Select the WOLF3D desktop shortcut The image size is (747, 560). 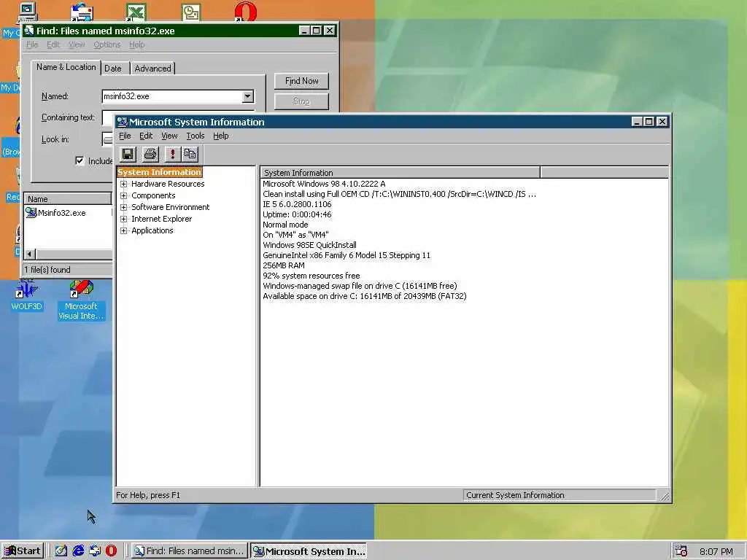tap(26, 295)
